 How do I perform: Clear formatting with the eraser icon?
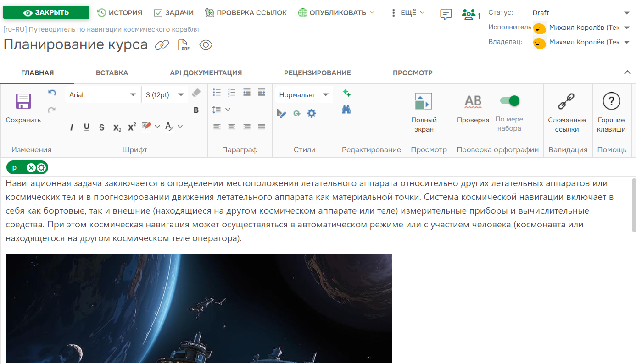196,93
